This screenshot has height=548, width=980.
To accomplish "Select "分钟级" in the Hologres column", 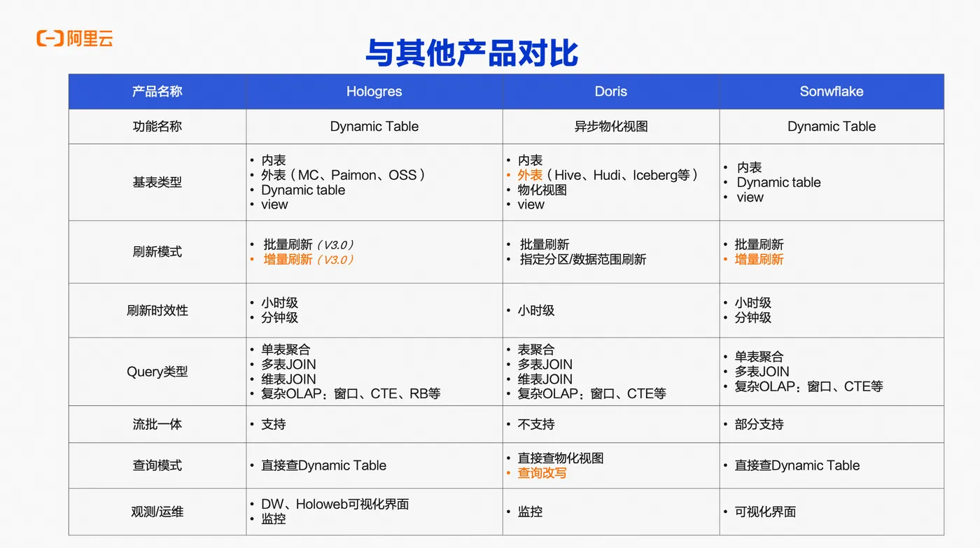I will pos(279,318).
